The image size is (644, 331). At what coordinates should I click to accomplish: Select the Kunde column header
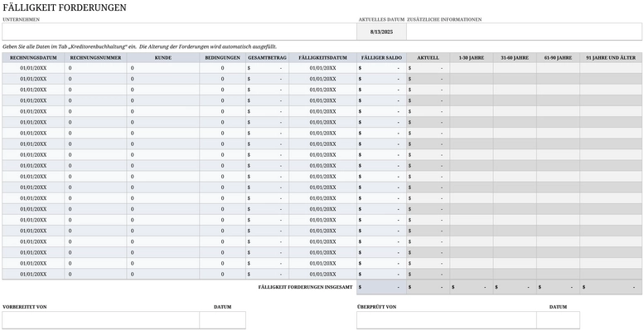tap(163, 57)
